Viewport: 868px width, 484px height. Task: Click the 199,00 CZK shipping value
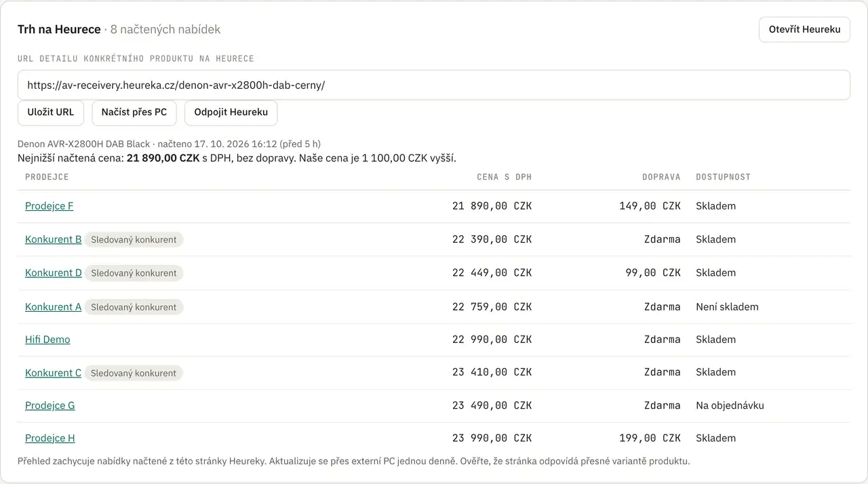click(x=650, y=438)
